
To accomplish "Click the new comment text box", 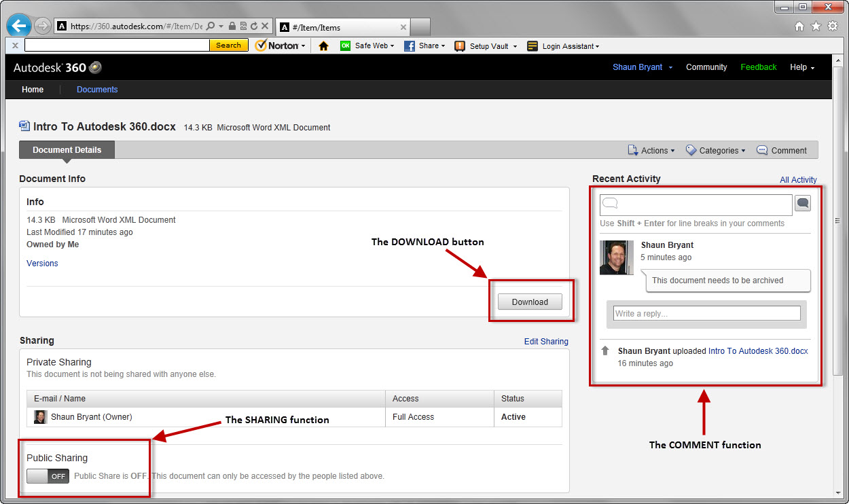I will (x=696, y=204).
